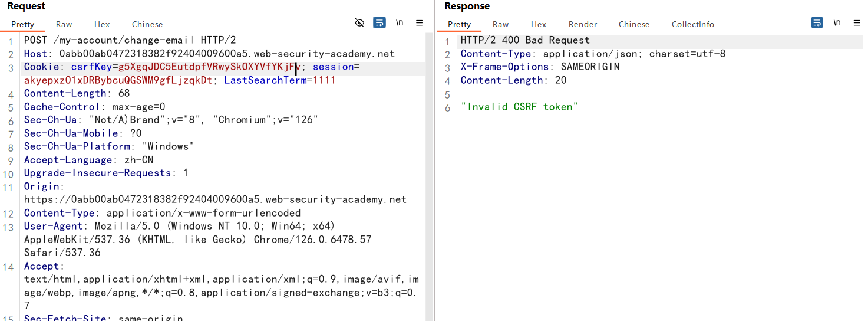Open the CollectInfo tab in the Response panel

(693, 24)
